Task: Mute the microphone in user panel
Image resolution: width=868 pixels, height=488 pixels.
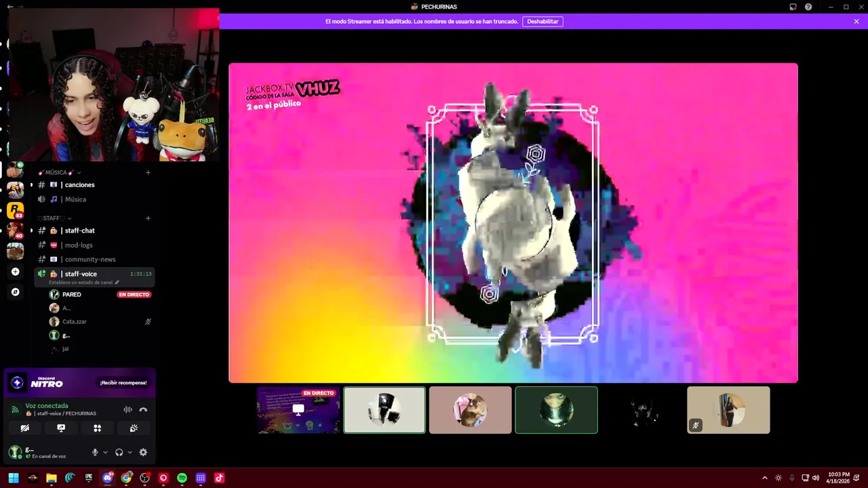Action: click(95, 453)
